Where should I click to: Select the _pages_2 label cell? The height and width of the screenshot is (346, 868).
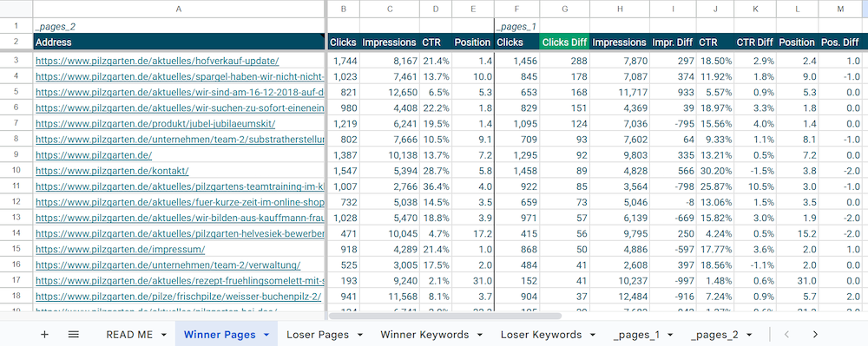click(178, 25)
